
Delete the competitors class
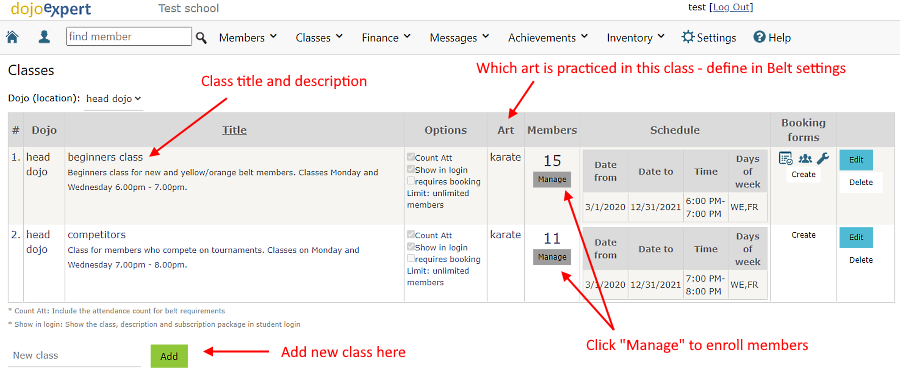[x=860, y=260]
